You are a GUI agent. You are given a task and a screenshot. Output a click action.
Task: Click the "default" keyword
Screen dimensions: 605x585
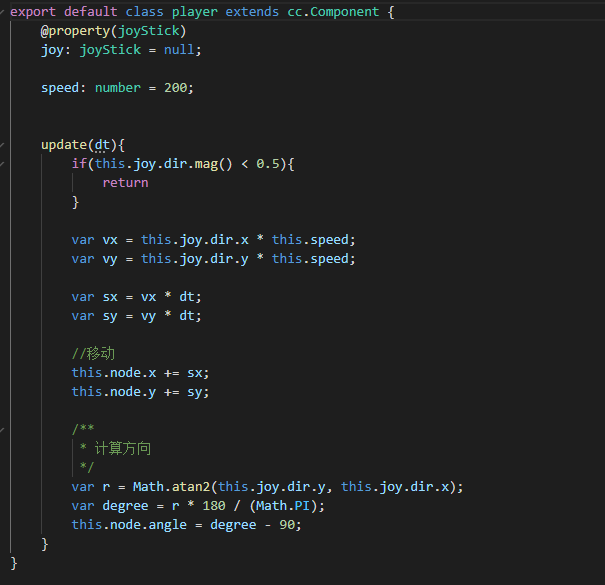pos(91,12)
